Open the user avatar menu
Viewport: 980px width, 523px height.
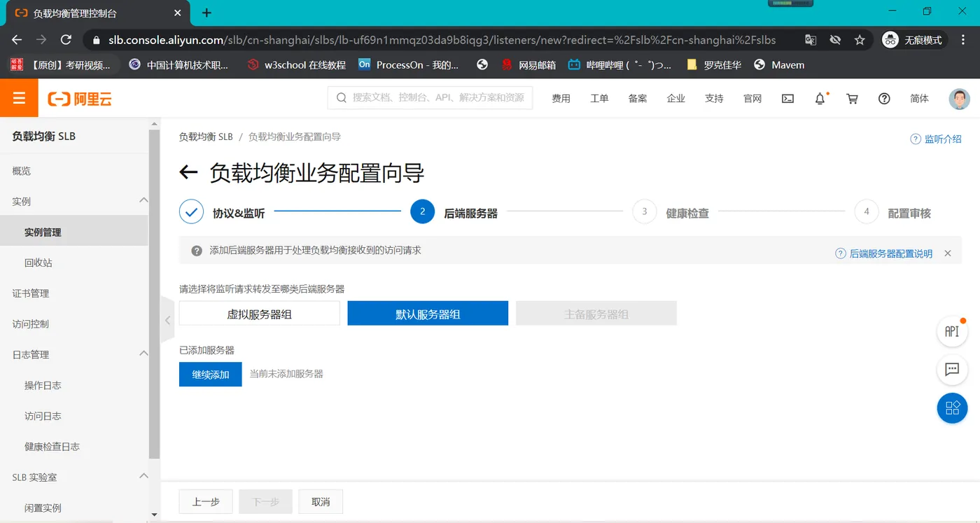[x=959, y=99]
